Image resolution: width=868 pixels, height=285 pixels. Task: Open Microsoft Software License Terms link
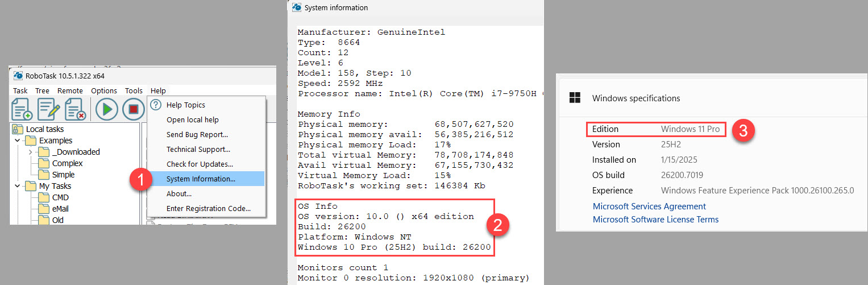(x=655, y=220)
